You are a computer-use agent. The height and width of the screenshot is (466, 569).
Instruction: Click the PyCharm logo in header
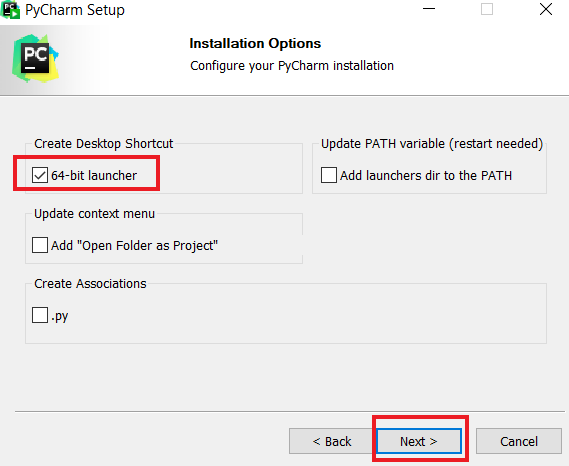click(x=35, y=58)
